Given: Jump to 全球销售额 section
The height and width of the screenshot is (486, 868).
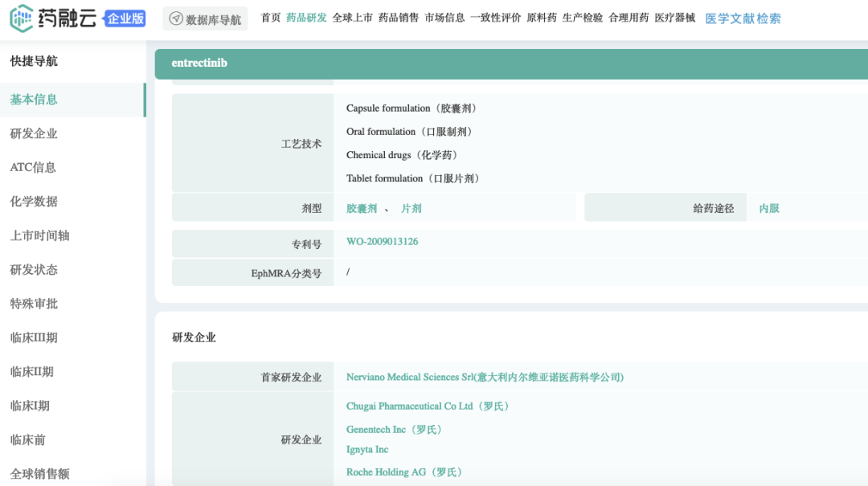Looking at the screenshot, I should (39, 474).
